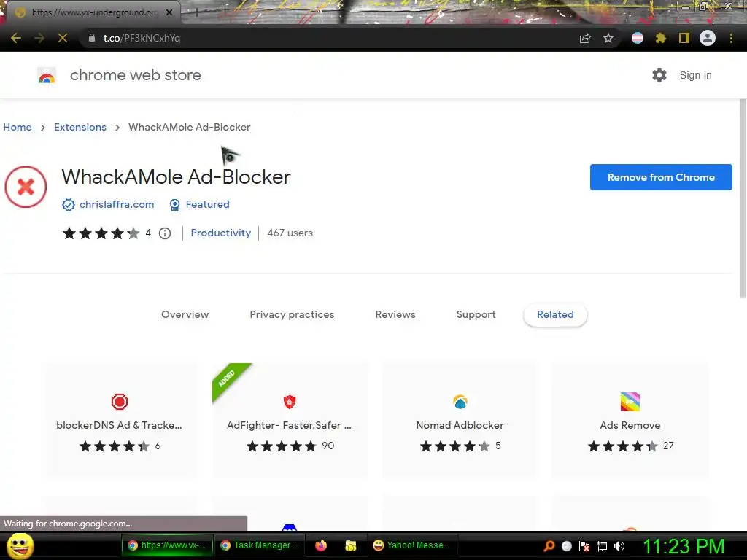Switch to Yahoo! Messenger taskbar window
747x560 pixels.
click(x=412, y=545)
